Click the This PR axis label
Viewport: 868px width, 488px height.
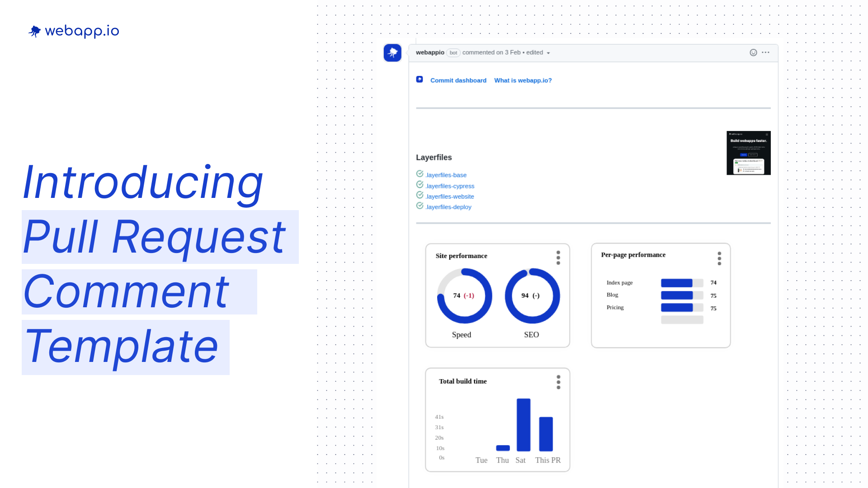click(548, 460)
